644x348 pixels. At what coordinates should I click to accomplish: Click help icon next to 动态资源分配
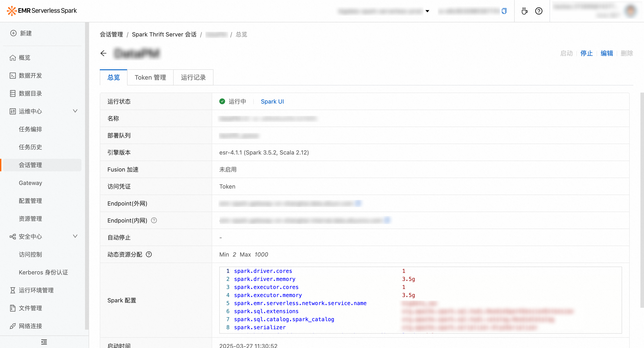[149, 254]
